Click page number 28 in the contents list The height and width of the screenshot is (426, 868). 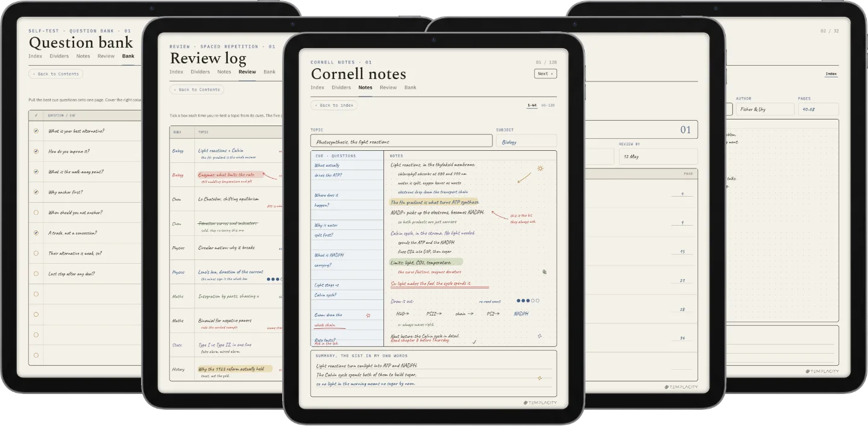[x=682, y=310]
